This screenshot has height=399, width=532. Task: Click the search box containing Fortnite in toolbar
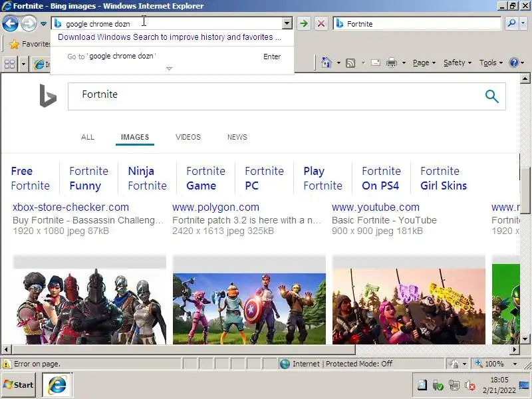(x=418, y=24)
